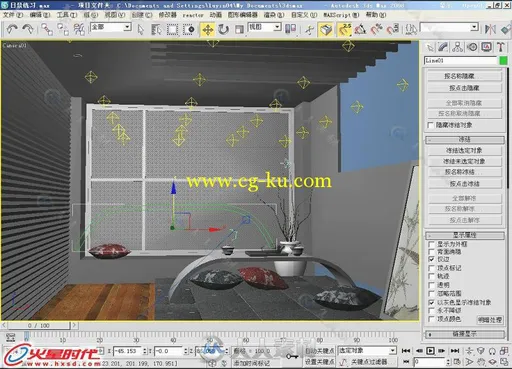512x369 pixels.
Task: Click the Undo arrow icon
Action: point(12,29)
